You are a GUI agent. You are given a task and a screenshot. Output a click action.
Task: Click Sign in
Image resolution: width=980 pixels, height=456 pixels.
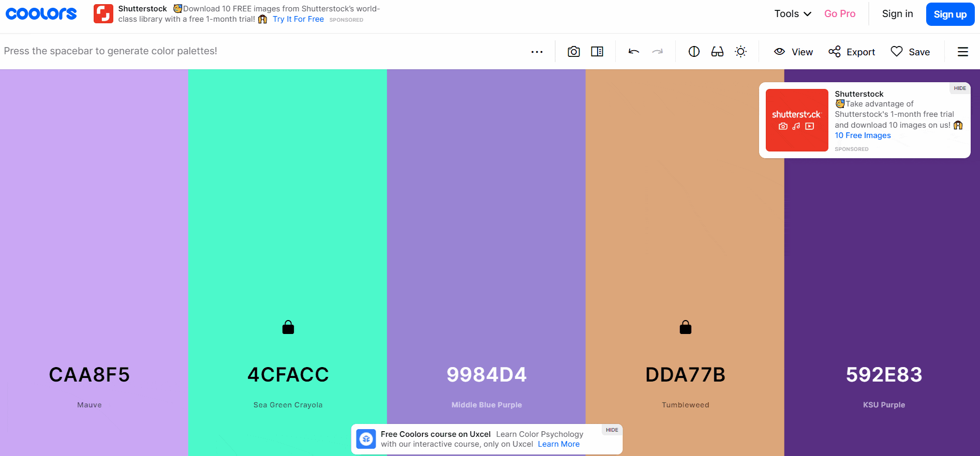[x=898, y=14]
